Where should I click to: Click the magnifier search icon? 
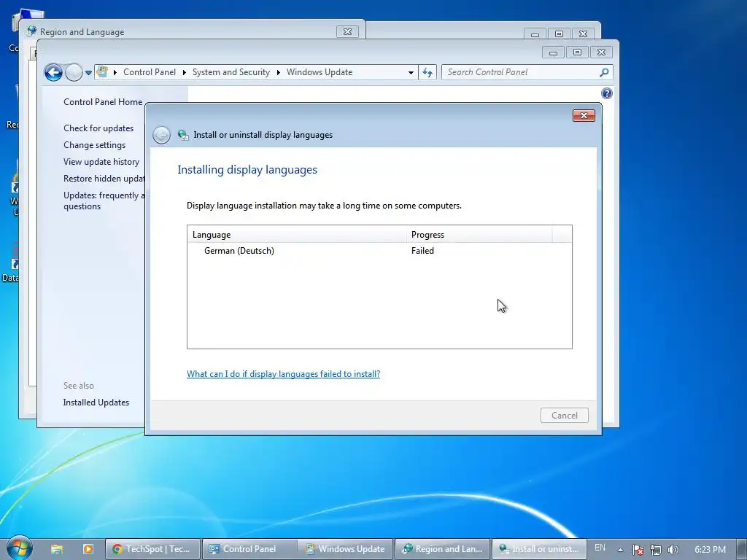(x=604, y=72)
